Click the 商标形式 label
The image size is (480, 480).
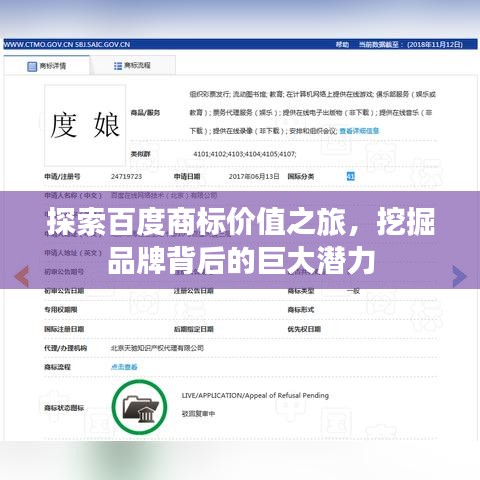coord(301,310)
